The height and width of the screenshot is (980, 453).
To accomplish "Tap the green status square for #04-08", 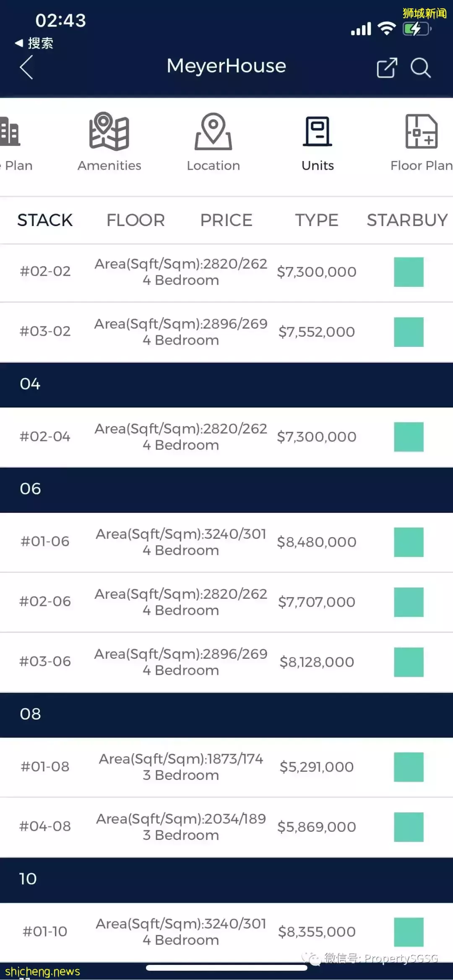I will coord(409,827).
